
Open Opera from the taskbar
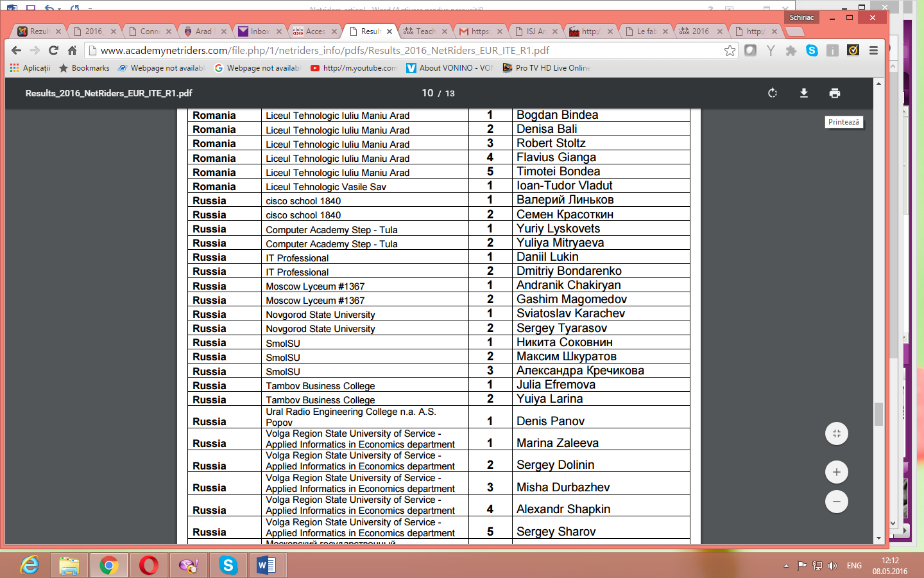pyautogui.click(x=148, y=565)
